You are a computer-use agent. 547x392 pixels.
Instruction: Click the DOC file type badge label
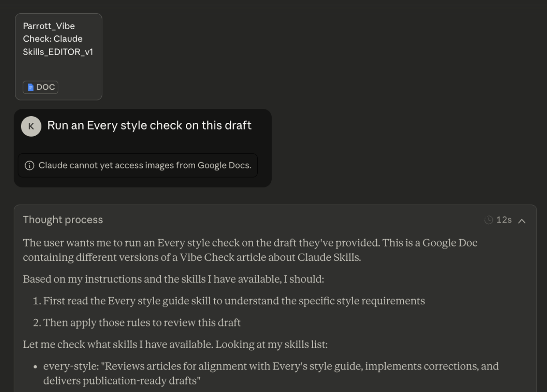click(45, 87)
